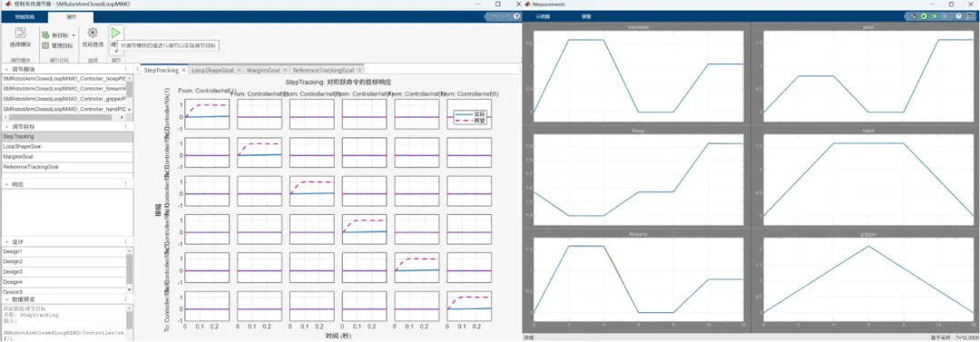Select LoopShapeGoal in the tuning goals list

point(66,146)
